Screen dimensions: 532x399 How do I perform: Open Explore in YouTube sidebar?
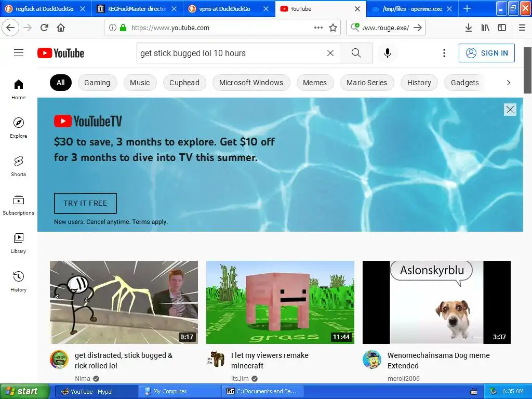(x=19, y=128)
